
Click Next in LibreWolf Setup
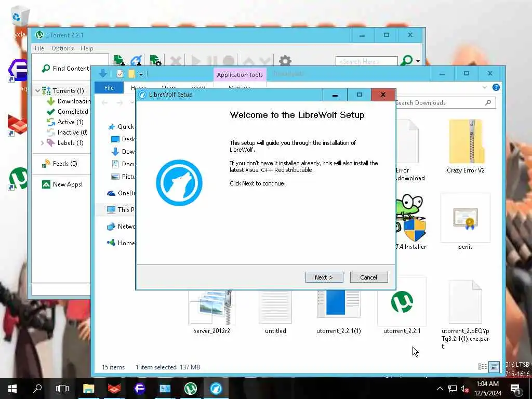[324, 277]
